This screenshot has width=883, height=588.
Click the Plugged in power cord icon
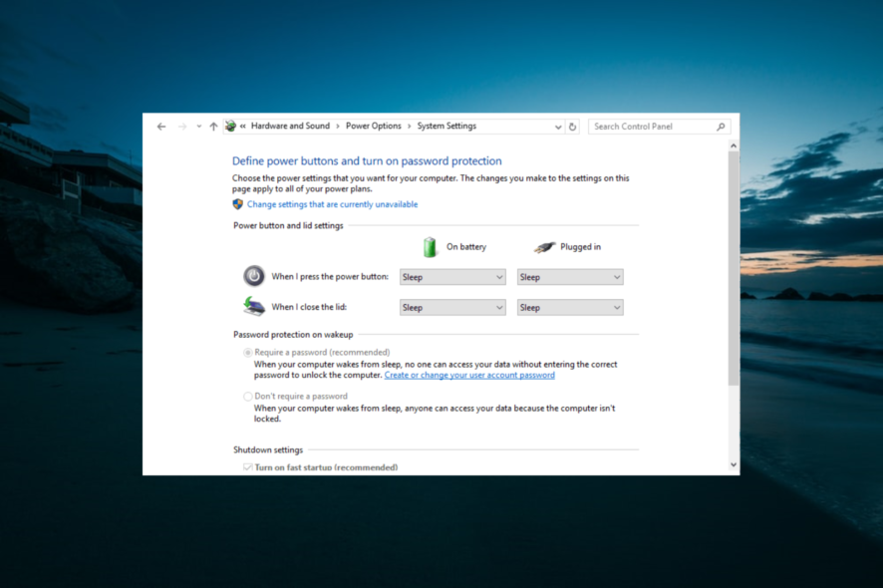[x=543, y=246]
